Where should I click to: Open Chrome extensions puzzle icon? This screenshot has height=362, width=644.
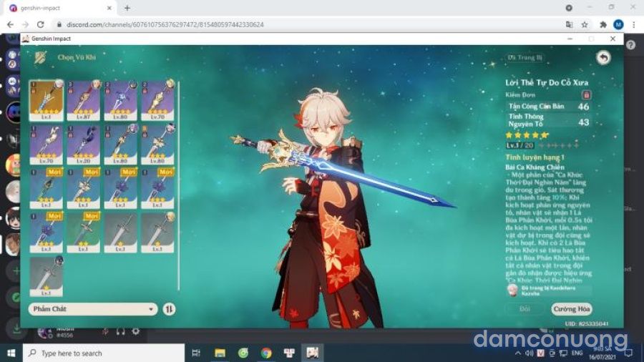603,24
